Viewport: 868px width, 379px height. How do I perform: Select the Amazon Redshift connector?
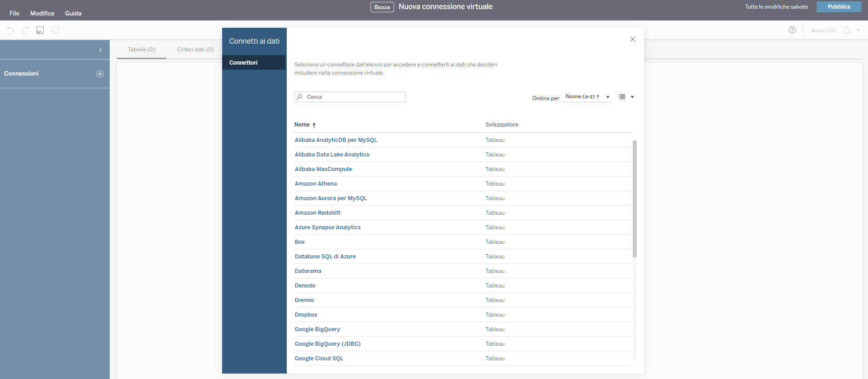click(x=317, y=213)
